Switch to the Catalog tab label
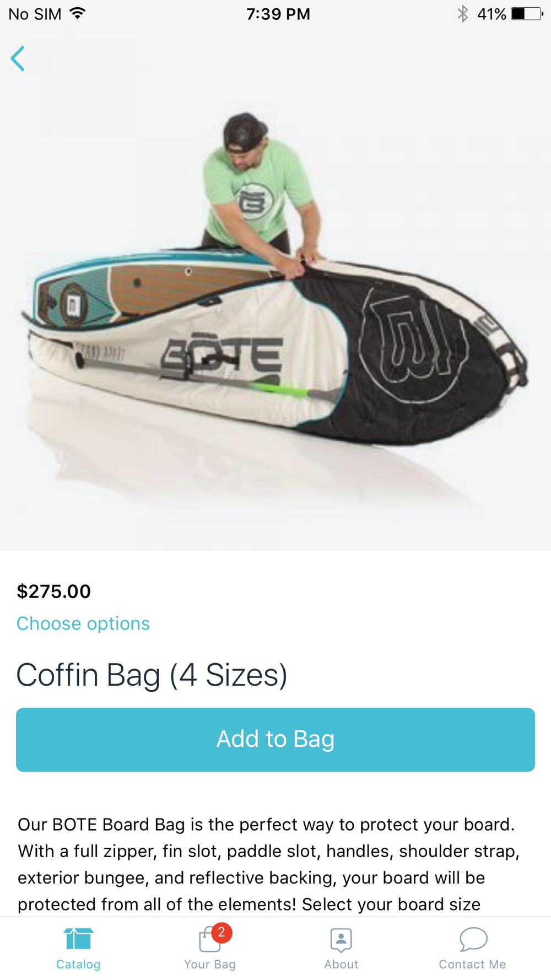The width and height of the screenshot is (551, 980). (78, 964)
